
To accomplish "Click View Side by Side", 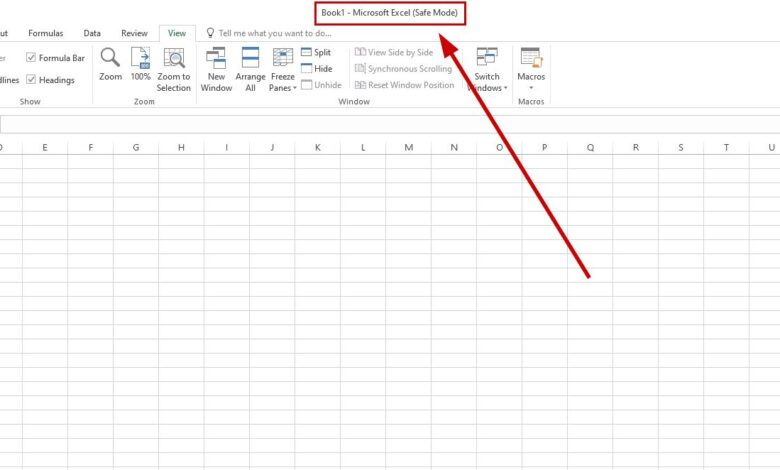I will pyautogui.click(x=393, y=52).
